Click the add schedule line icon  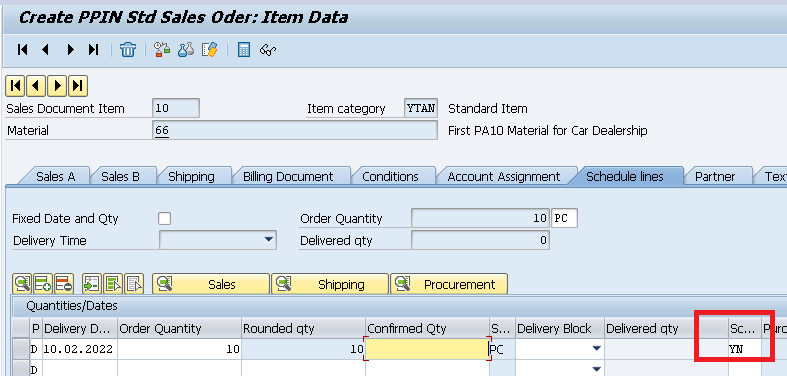click(x=43, y=284)
